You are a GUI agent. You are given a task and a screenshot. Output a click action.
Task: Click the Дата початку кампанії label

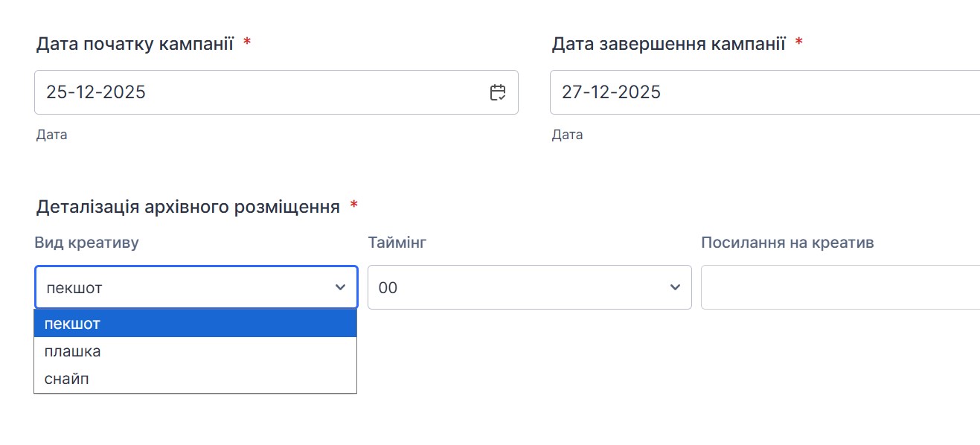[x=135, y=44]
